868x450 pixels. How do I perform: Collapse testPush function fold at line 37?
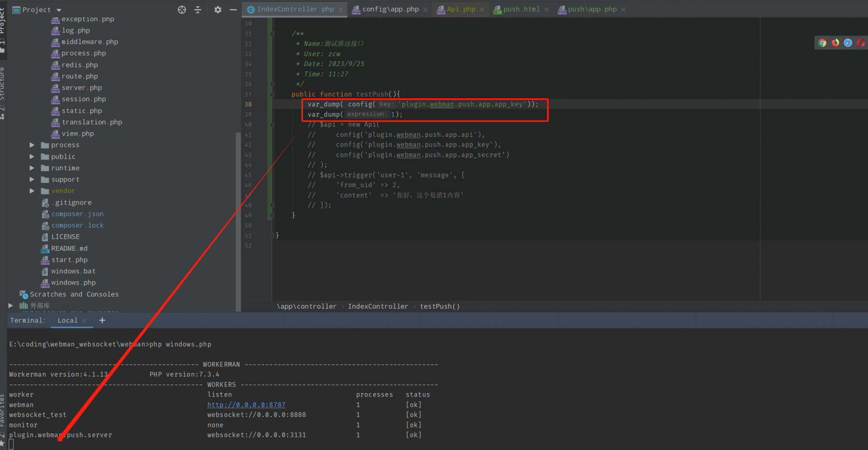coord(272,95)
